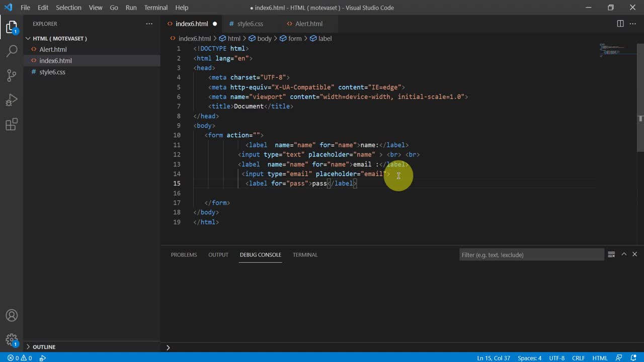Expand the Outline section
The image size is (644, 362).
coord(44,347)
